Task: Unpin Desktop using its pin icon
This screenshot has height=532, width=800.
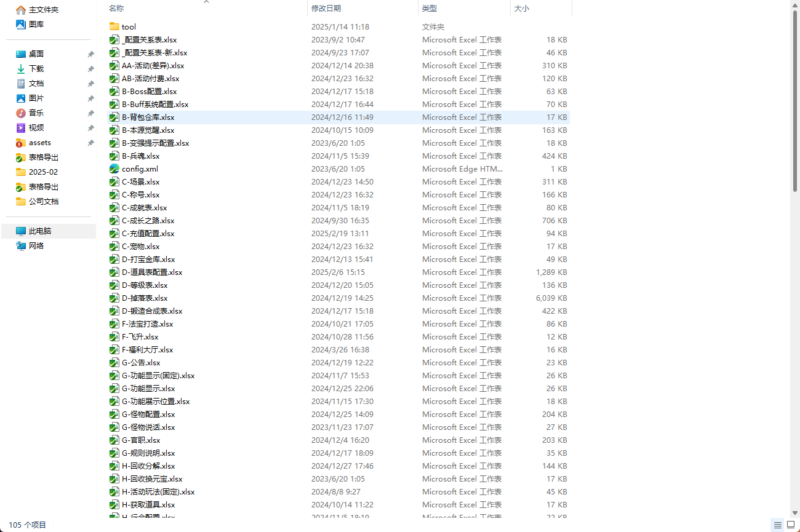Action: [90, 54]
